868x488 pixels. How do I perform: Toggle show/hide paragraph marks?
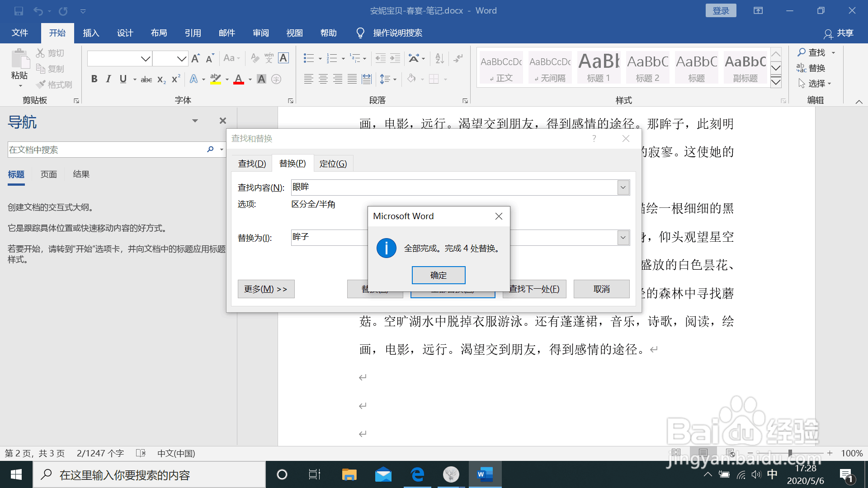coord(458,58)
